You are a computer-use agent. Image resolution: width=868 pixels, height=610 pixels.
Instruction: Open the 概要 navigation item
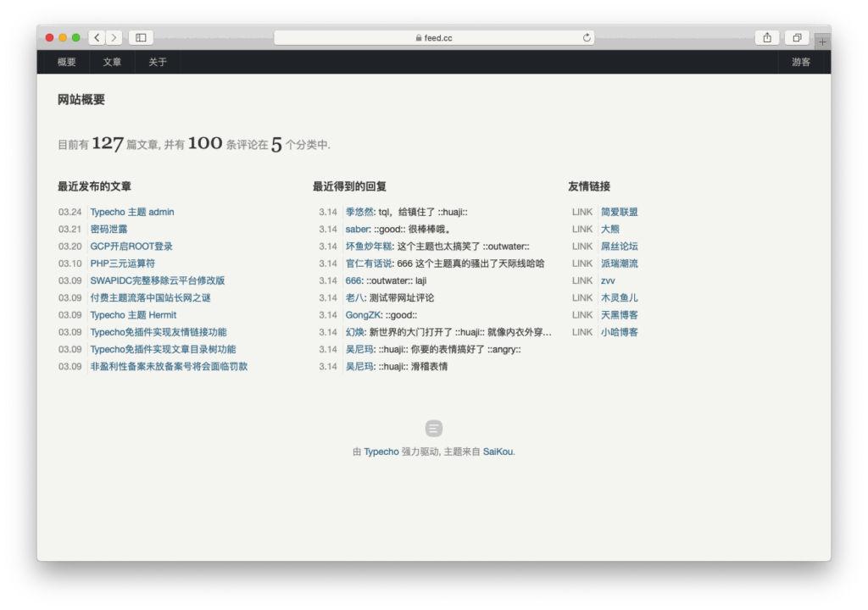(66, 61)
